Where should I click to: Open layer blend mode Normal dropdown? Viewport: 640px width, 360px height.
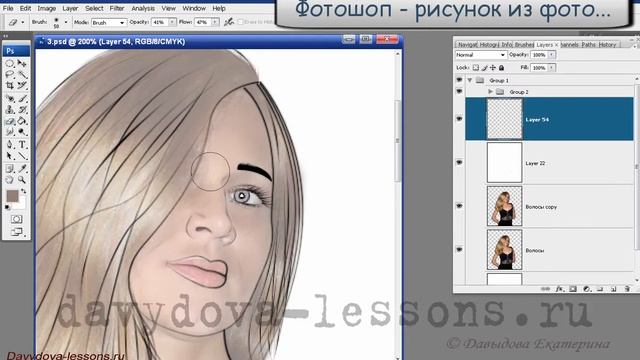point(481,55)
